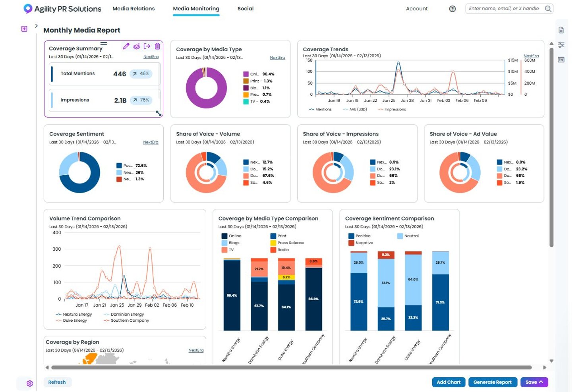This screenshot has height=392, width=588.
Task: Toggle the NextEra Energy line in Volume Trend legend
Action: click(x=74, y=314)
